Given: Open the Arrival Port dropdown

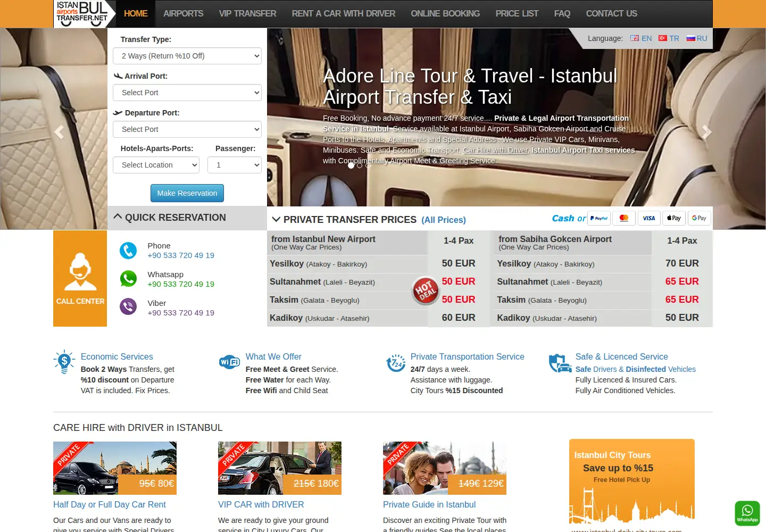Looking at the screenshot, I should click(x=187, y=93).
